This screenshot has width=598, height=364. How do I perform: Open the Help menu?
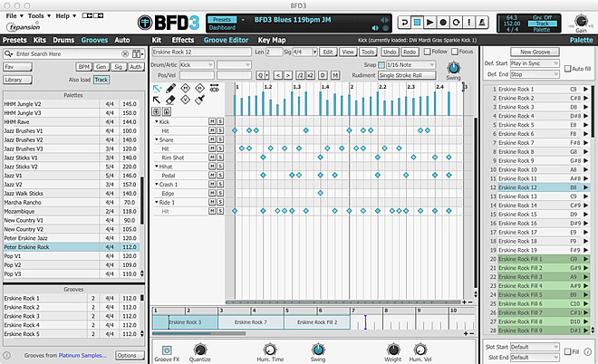65,15
